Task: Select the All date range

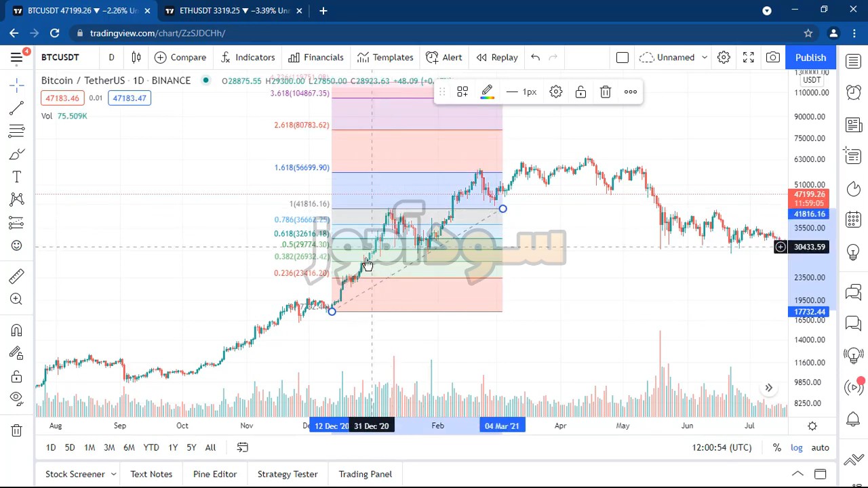Action: point(210,447)
